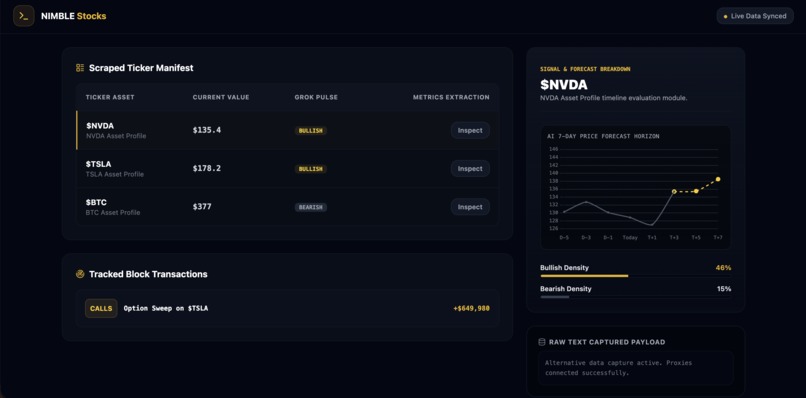Select the $BTC ticker name

pos(96,202)
